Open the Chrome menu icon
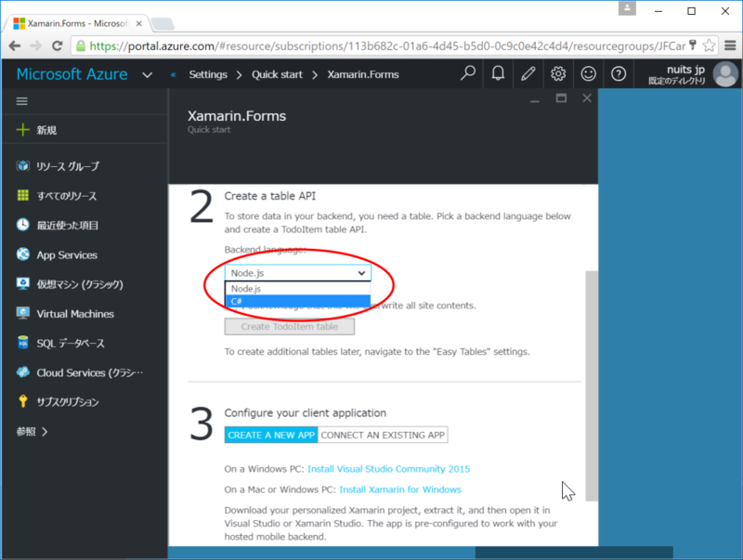The width and height of the screenshot is (743, 560). coord(730,46)
